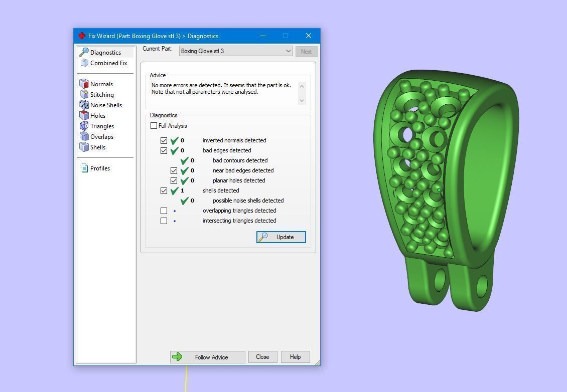Uncheck shells detected checkbox
This screenshot has height=392, width=567.
[x=164, y=191]
